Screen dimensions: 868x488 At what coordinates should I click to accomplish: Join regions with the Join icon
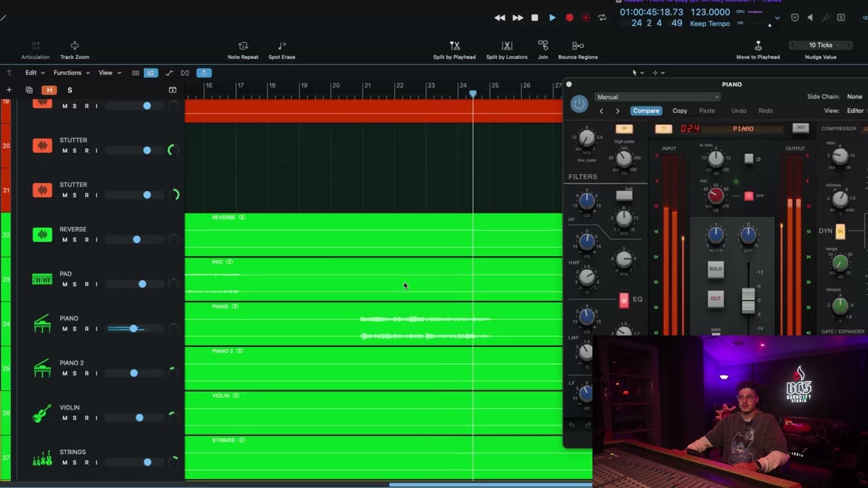542,45
